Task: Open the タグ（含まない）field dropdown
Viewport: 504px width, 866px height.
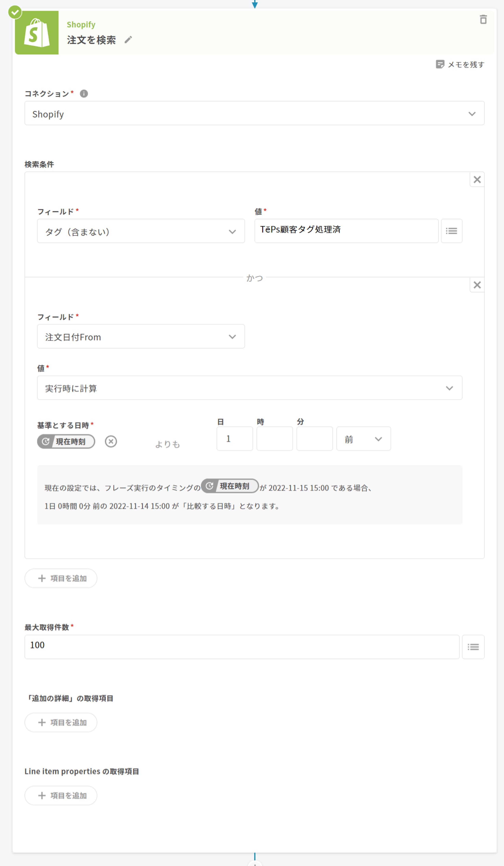Action: click(141, 231)
